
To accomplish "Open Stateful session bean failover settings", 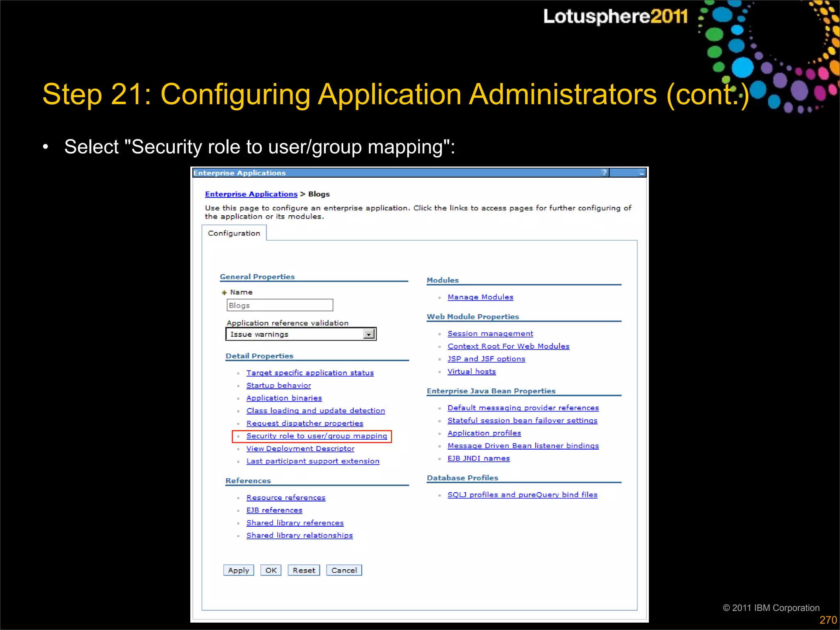I will tap(522, 420).
